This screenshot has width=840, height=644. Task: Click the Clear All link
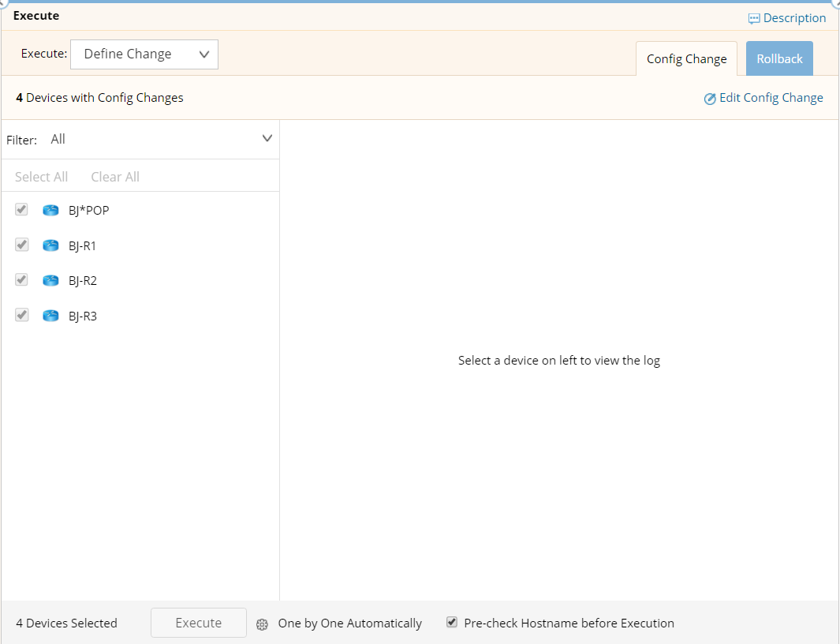coord(115,177)
